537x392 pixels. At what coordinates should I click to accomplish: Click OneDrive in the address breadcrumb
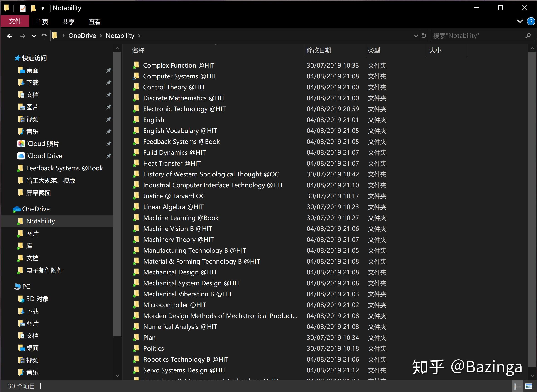(x=82, y=36)
